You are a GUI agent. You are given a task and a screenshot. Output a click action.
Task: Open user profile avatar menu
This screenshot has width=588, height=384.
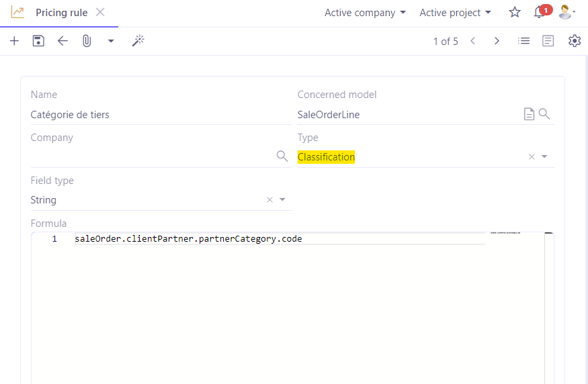pyautogui.click(x=566, y=12)
